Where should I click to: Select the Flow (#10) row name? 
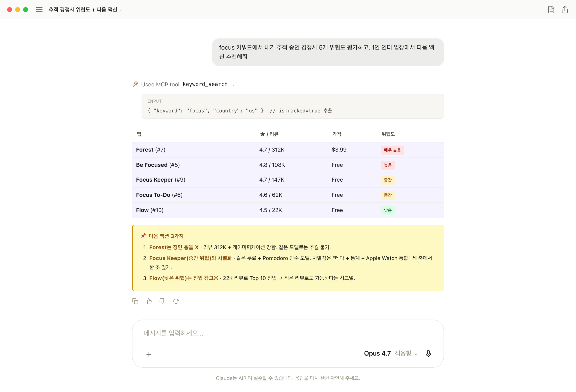coord(150,210)
